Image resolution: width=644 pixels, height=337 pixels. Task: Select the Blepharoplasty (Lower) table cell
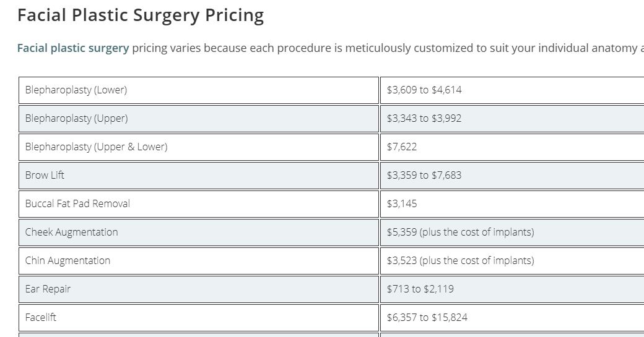click(199, 90)
